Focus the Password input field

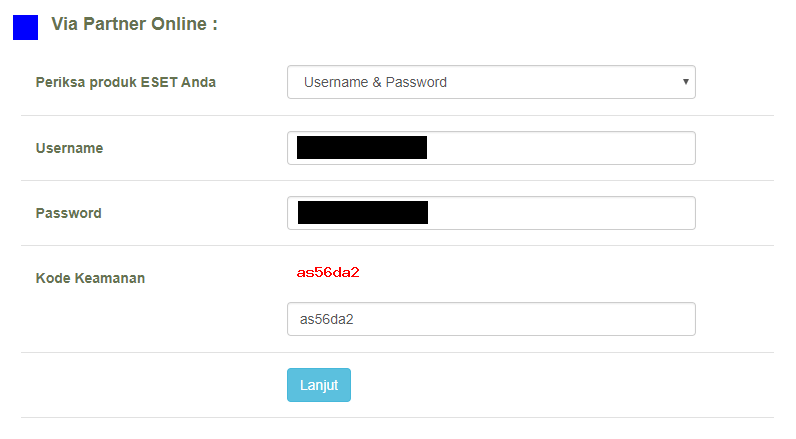tap(491, 213)
